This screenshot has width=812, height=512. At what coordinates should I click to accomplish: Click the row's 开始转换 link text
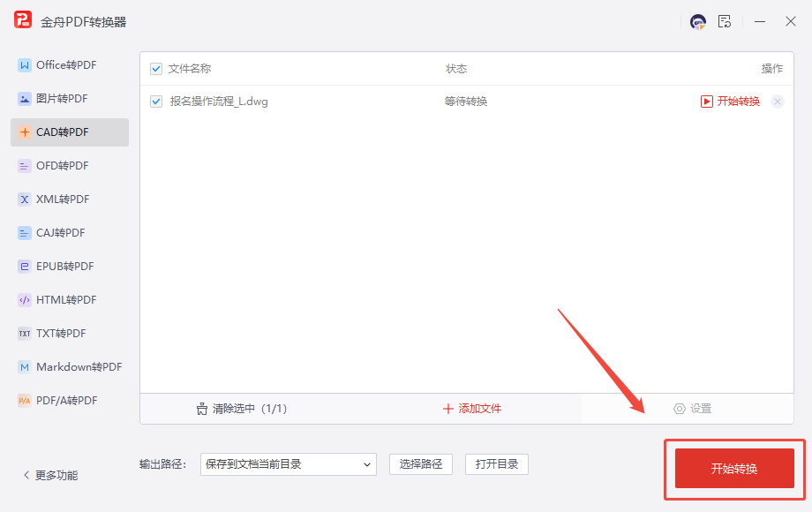pos(739,102)
